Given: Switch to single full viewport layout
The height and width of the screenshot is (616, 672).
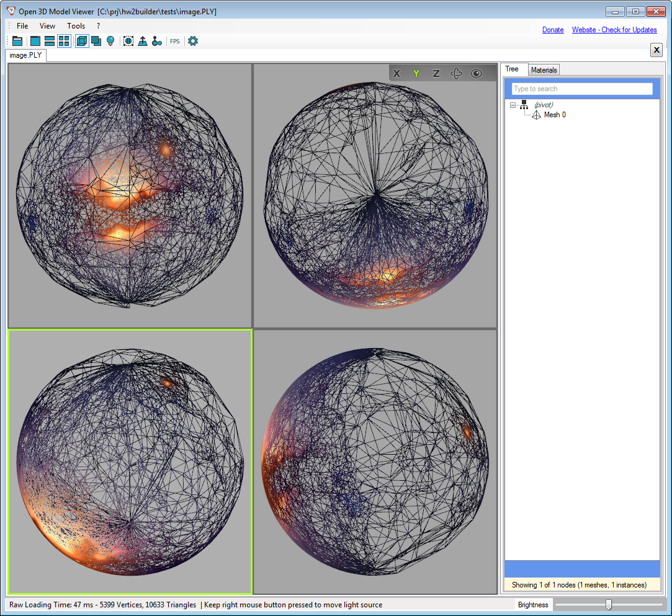Looking at the screenshot, I should [x=35, y=41].
